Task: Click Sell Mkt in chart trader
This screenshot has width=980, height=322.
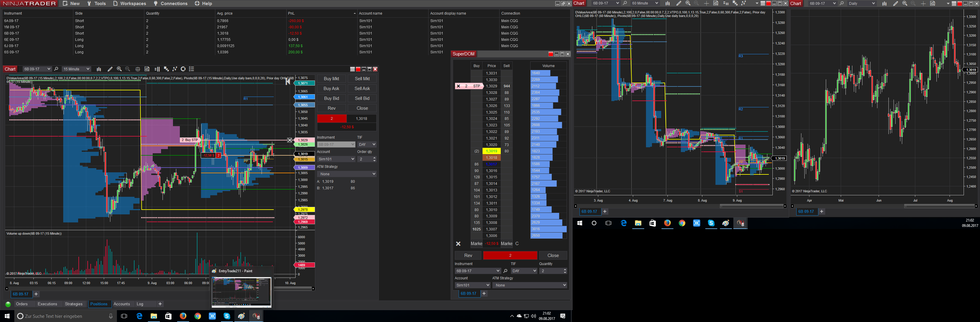Action: [x=362, y=79]
